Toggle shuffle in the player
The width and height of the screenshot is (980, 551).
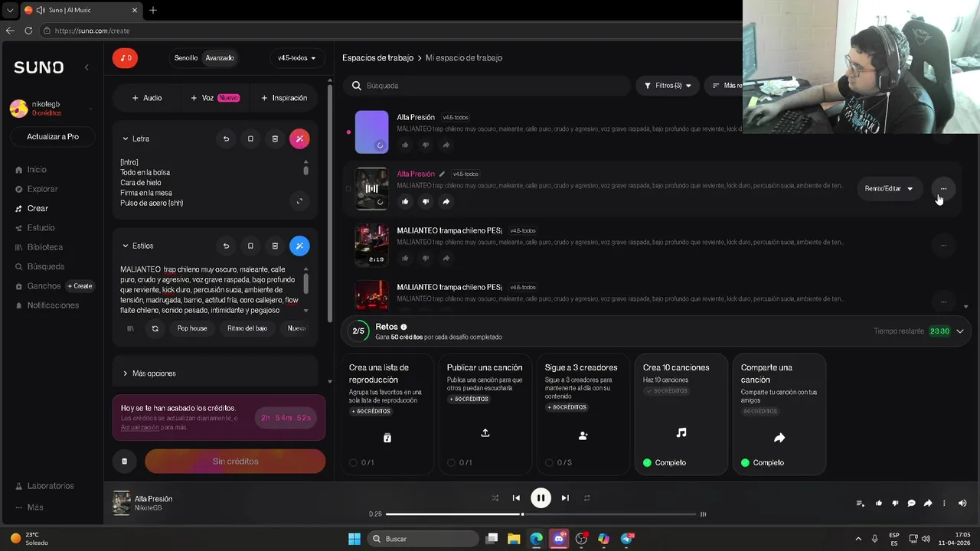point(495,497)
